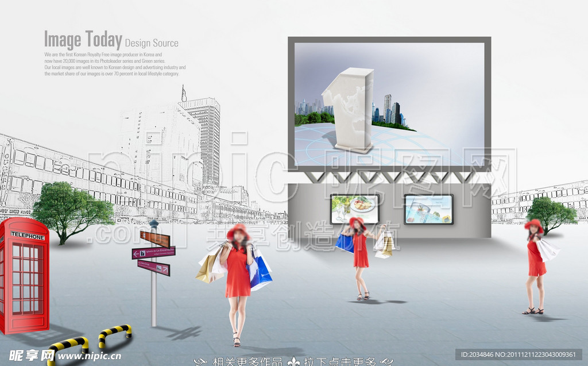Click the Design Source subtitle text
Image resolution: width=588 pixels, height=366 pixels.
point(152,43)
